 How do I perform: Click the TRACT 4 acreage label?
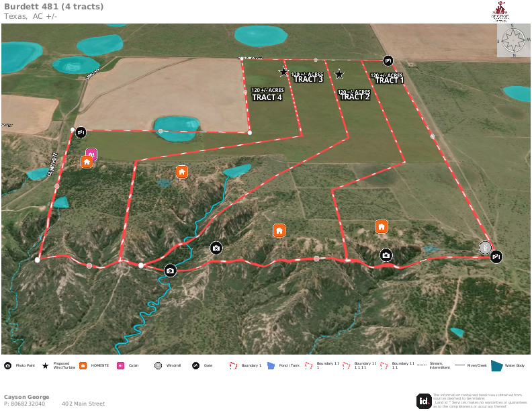(x=267, y=94)
